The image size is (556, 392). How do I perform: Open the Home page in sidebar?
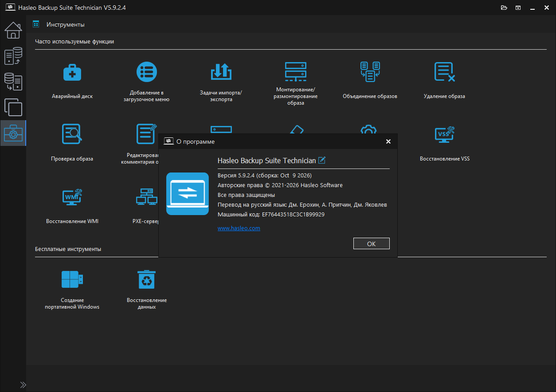pyautogui.click(x=13, y=30)
